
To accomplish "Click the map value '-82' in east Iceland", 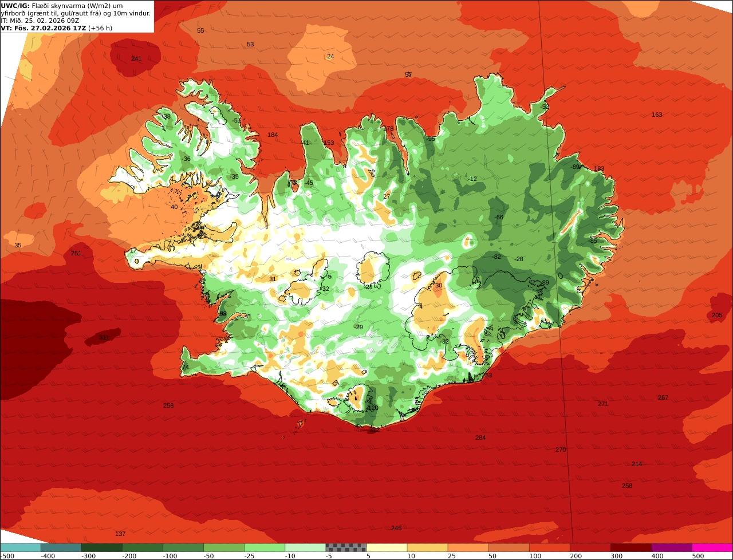I will coord(496,257).
